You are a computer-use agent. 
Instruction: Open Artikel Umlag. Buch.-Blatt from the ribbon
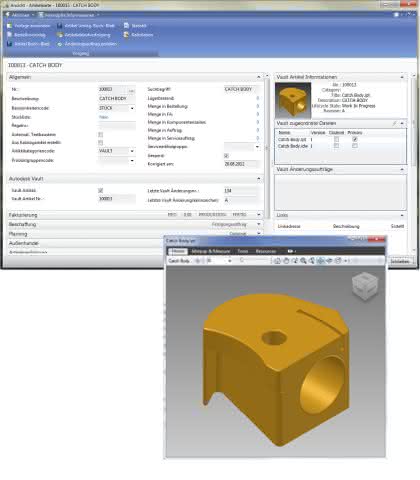(86, 26)
